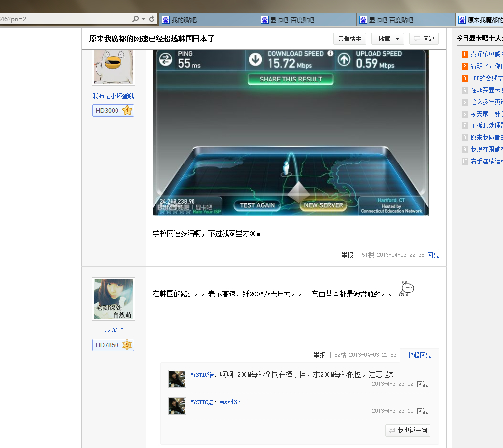Click 回复 on the 51楼 post
The width and height of the screenshot is (503, 448).
click(x=433, y=255)
